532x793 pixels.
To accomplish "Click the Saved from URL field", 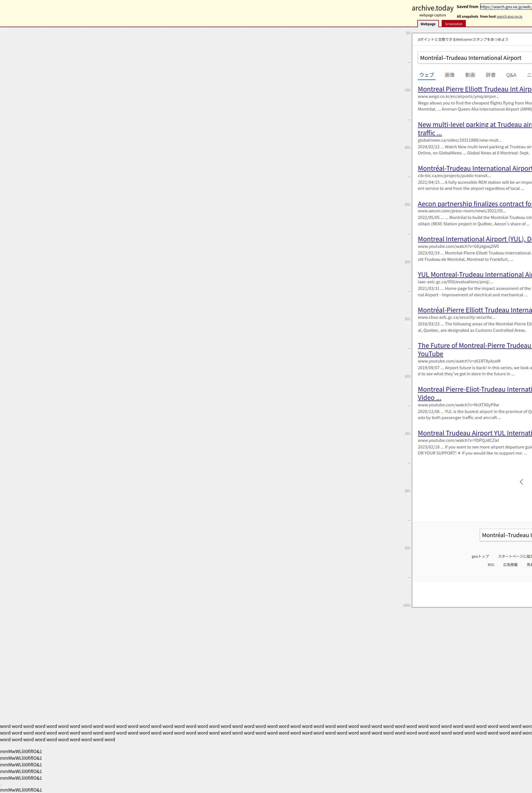I will [505, 7].
